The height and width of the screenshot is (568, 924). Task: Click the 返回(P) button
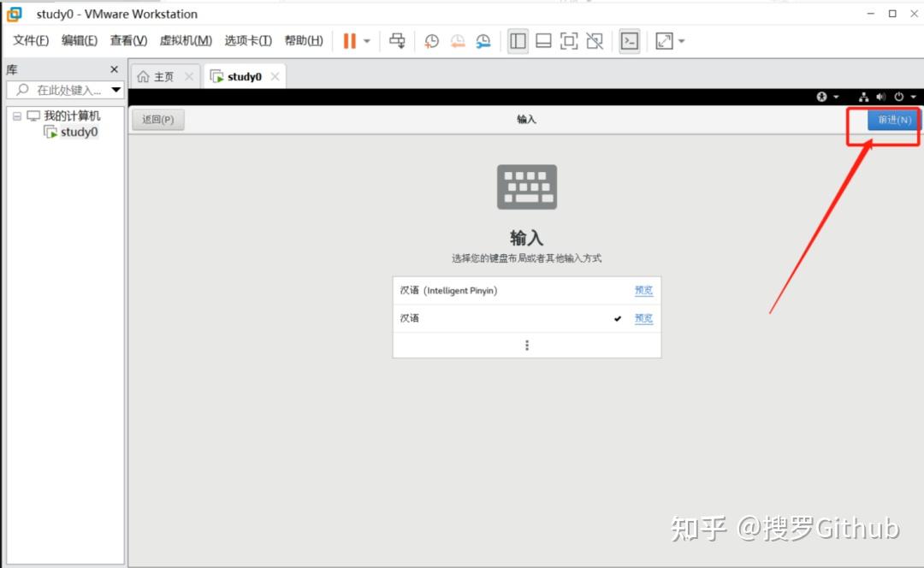tap(158, 120)
